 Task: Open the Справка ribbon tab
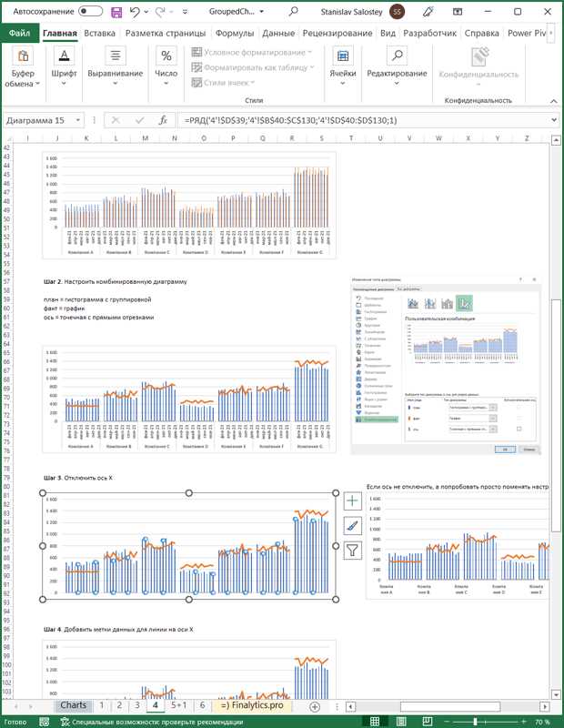pyautogui.click(x=482, y=33)
